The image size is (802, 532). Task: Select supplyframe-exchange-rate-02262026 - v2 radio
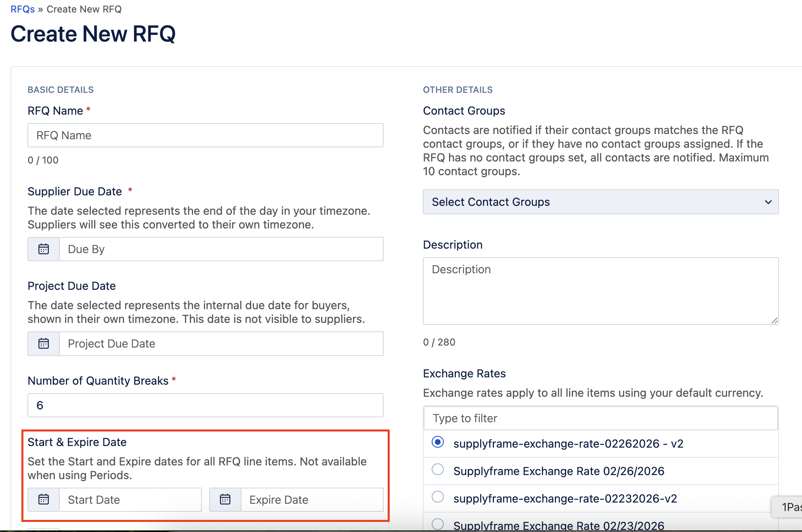pyautogui.click(x=438, y=442)
